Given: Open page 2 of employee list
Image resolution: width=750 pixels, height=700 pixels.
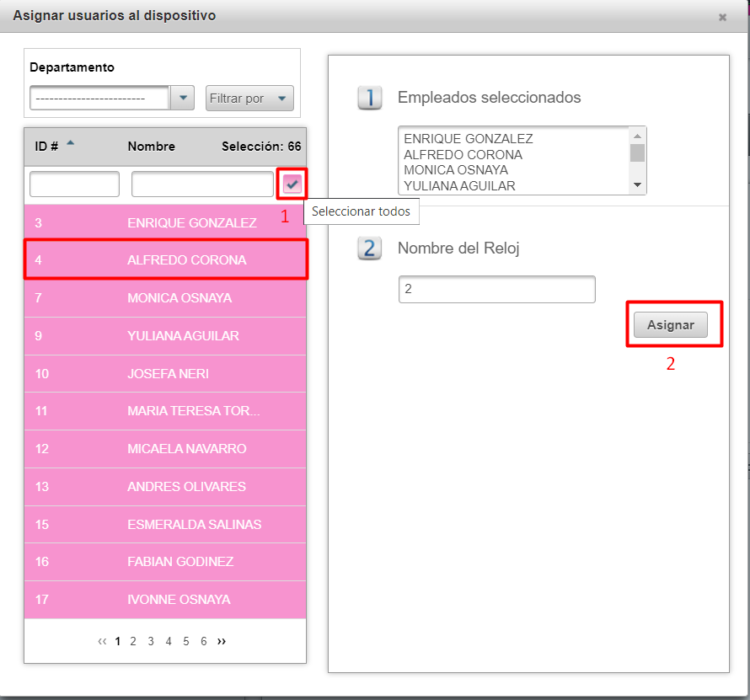Looking at the screenshot, I should [x=133, y=641].
